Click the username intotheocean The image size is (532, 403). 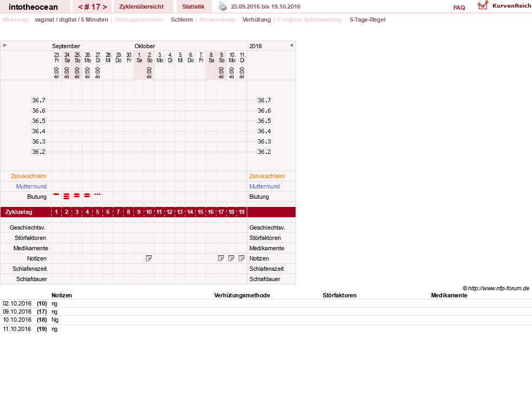pyautogui.click(x=33, y=7)
